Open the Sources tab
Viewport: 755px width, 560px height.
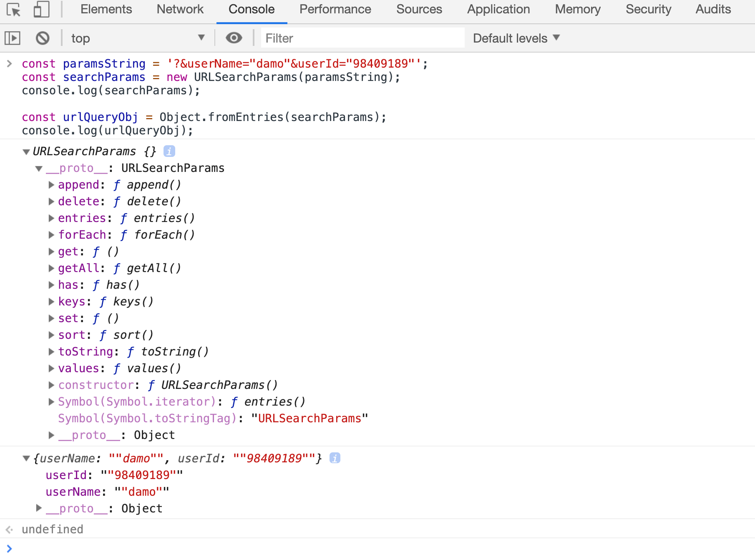419,9
